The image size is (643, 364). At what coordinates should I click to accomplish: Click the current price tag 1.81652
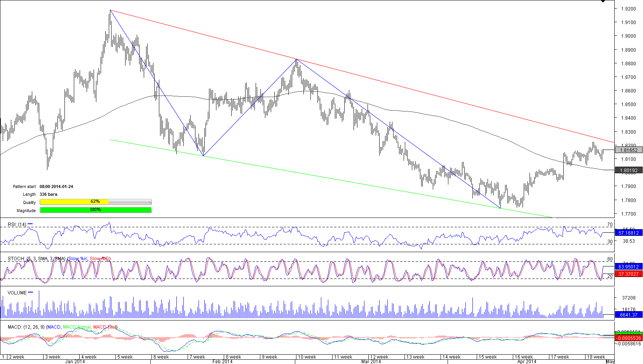pyautogui.click(x=628, y=150)
